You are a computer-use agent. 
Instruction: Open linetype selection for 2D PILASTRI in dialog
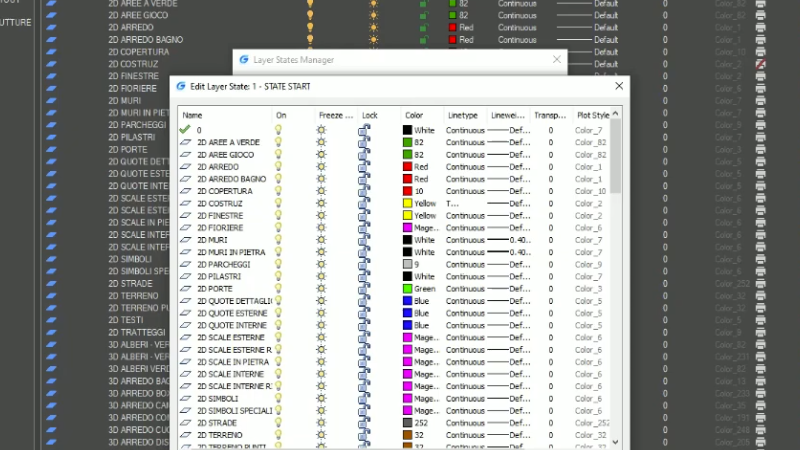point(465,276)
